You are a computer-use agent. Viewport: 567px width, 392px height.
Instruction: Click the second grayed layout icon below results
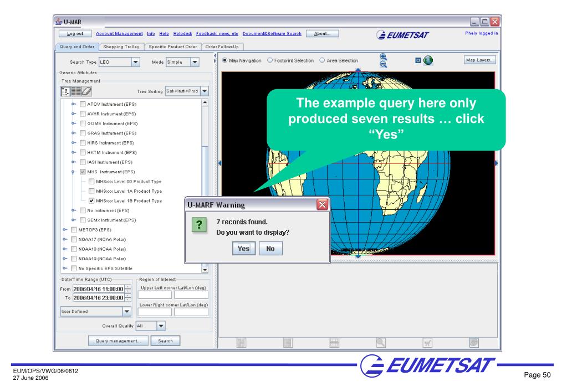[x=288, y=343]
